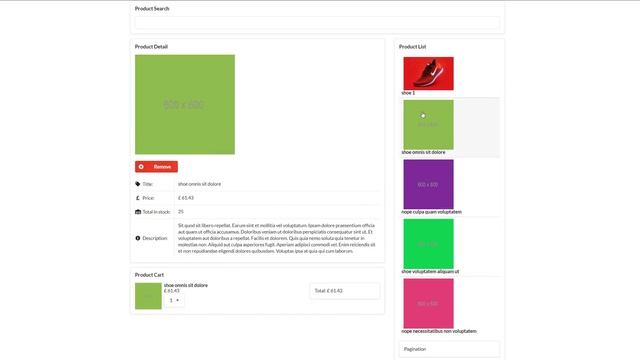Click the price value '£ 61.43' in details table
640x360 pixels.
186,198
